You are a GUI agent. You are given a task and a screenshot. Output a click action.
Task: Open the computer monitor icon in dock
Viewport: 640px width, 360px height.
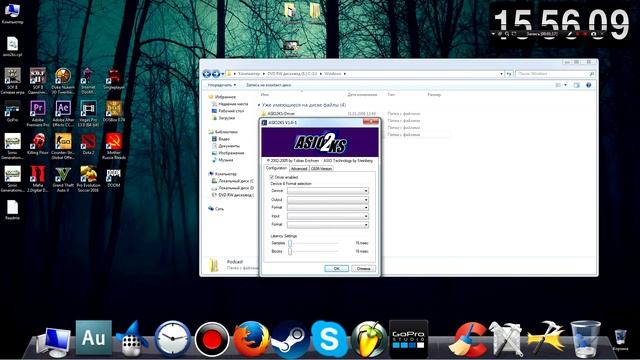54,342
